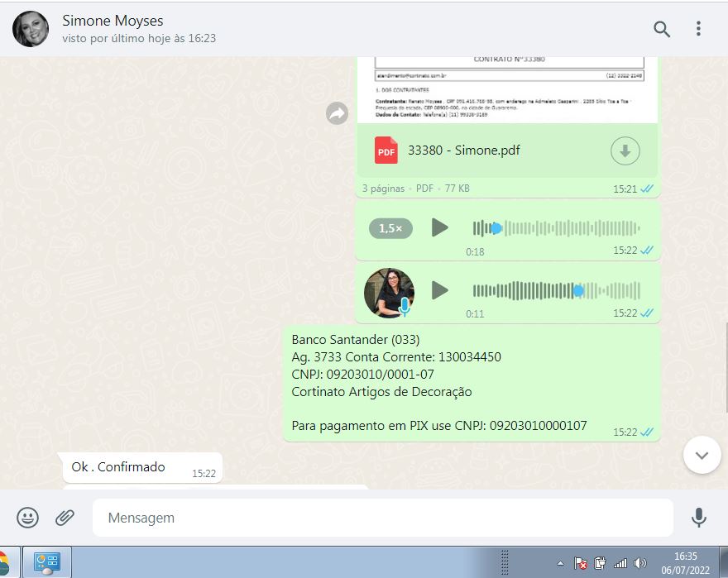The image size is (728, 578).
Task: Open the Action Center flag tray icon
Action: click(x=581, y=563)
